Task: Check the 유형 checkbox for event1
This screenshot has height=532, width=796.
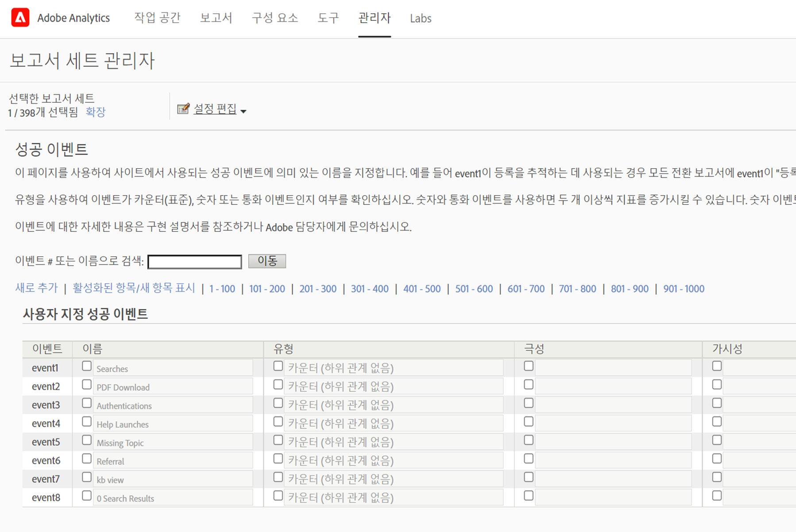Action: (x=278, y=366)
